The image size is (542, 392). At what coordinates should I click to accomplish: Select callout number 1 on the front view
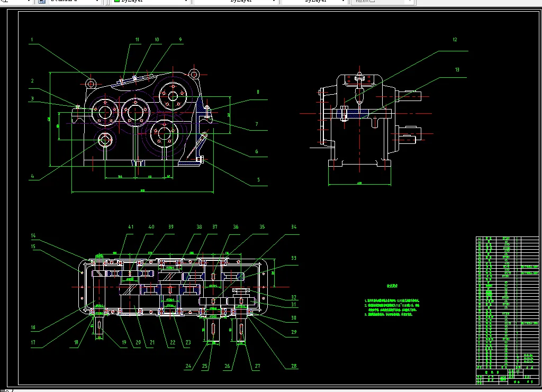32,40
